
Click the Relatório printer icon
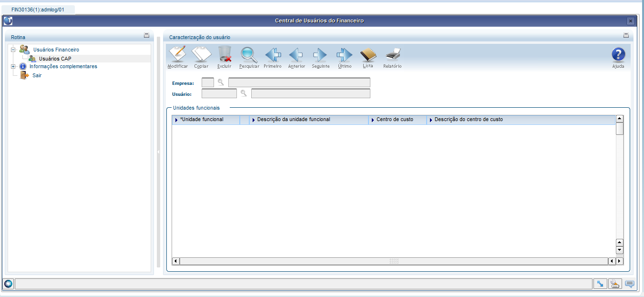(x=392, y=54)
